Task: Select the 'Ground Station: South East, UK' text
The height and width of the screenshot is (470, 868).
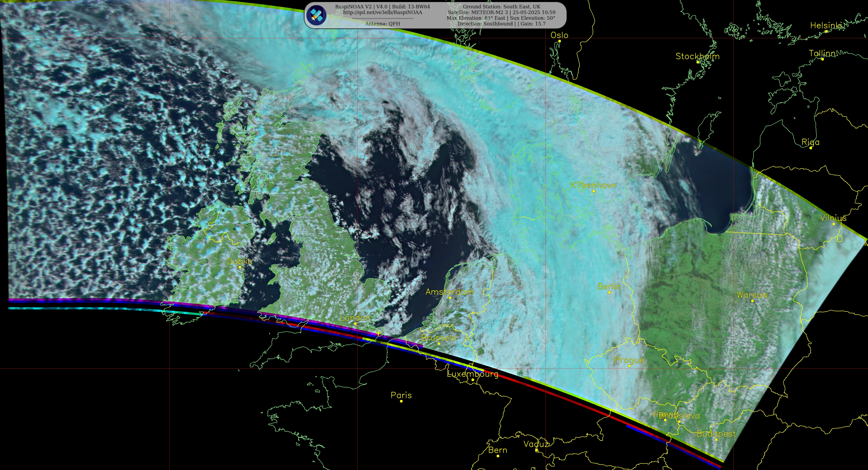Action: tap(501, 7)
